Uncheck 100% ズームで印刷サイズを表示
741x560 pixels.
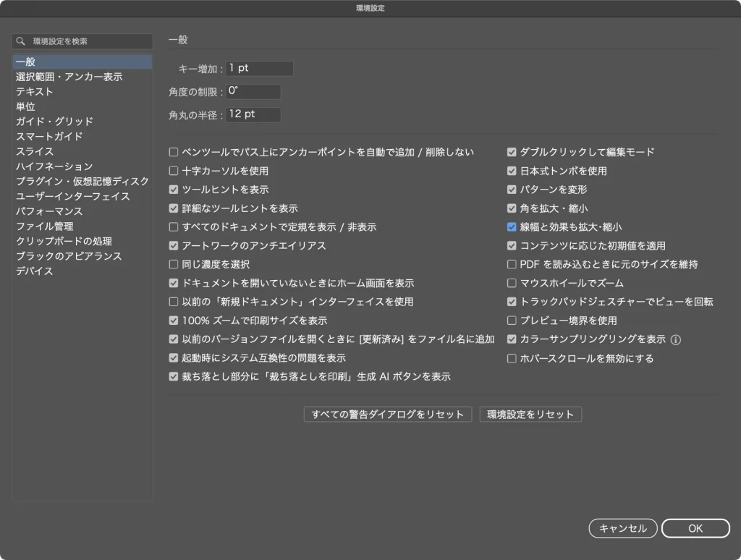174,321
